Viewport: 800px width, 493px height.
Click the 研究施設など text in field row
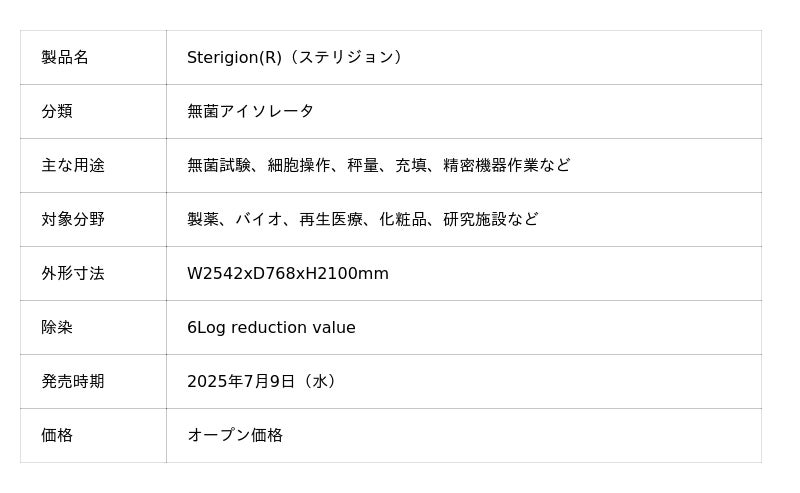(491, 219)
